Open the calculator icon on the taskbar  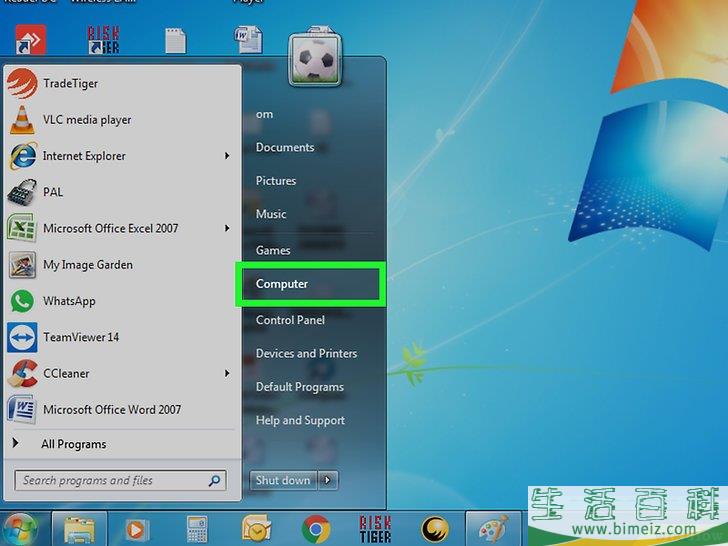point(197,528)
